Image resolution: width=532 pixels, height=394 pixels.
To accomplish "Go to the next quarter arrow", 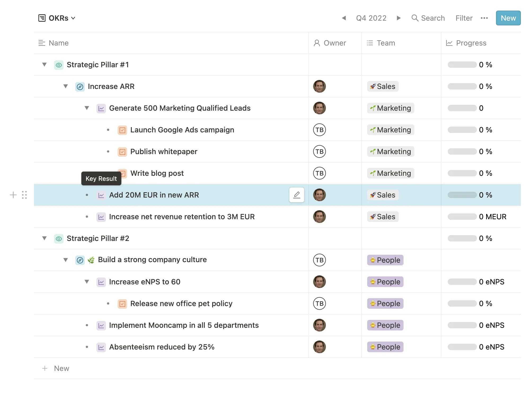I will [x=398, y=18].
